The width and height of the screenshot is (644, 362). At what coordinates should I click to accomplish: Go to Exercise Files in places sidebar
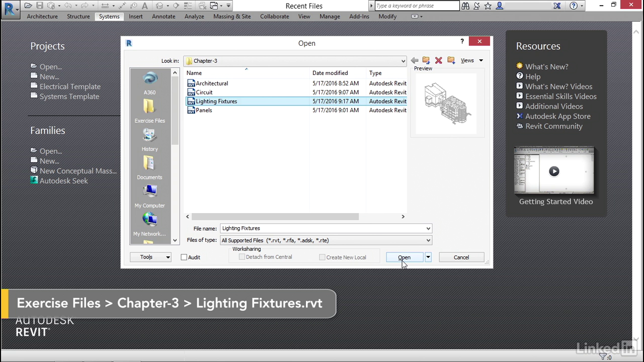pos(149,112)
